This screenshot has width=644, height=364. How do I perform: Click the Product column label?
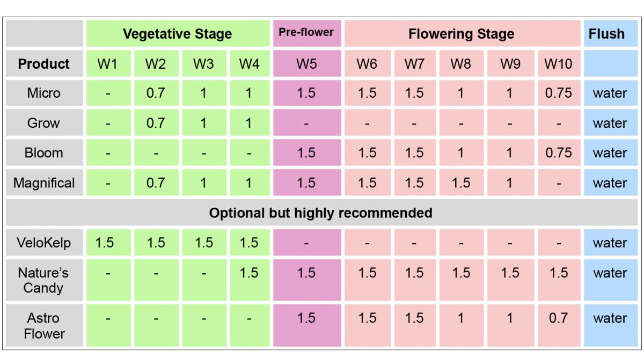tap(44, 64)
